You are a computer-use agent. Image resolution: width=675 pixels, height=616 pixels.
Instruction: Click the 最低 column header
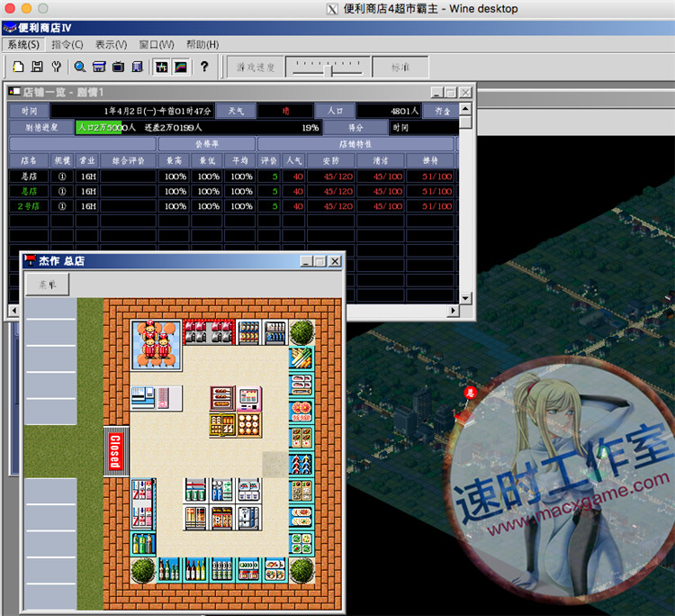pyautogui.click(x=208, y=160)
